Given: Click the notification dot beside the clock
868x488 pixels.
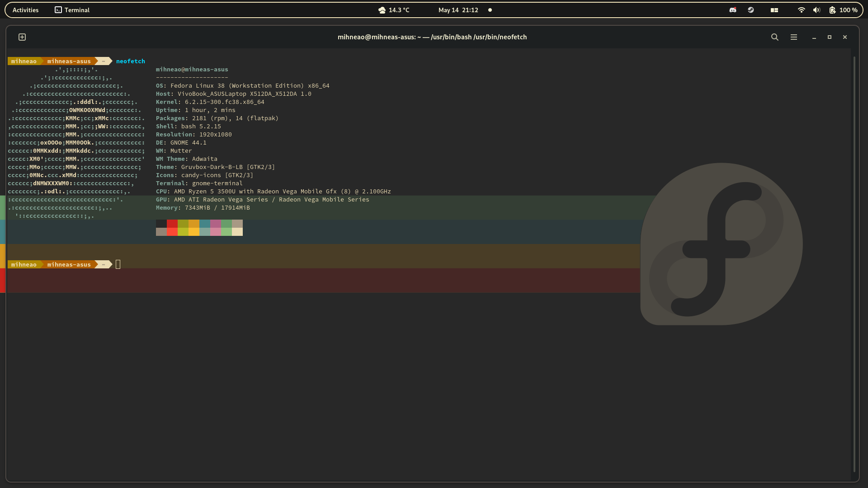Looking at the screenshot, I should 490,10.
